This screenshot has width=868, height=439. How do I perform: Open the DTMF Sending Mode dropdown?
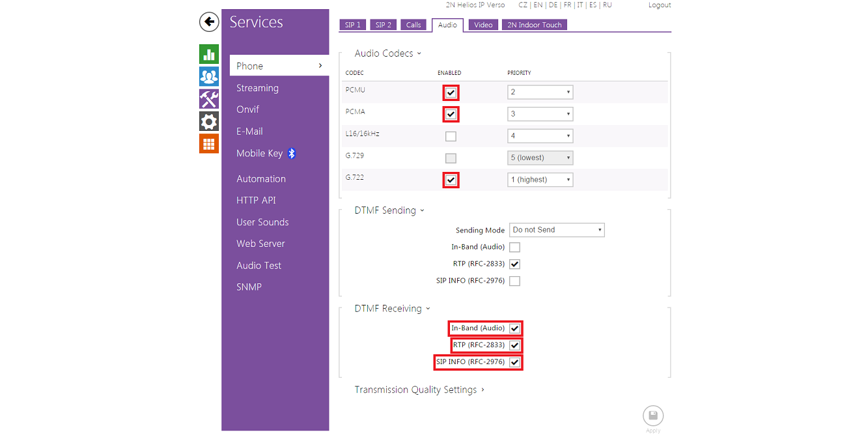[557, 230]
